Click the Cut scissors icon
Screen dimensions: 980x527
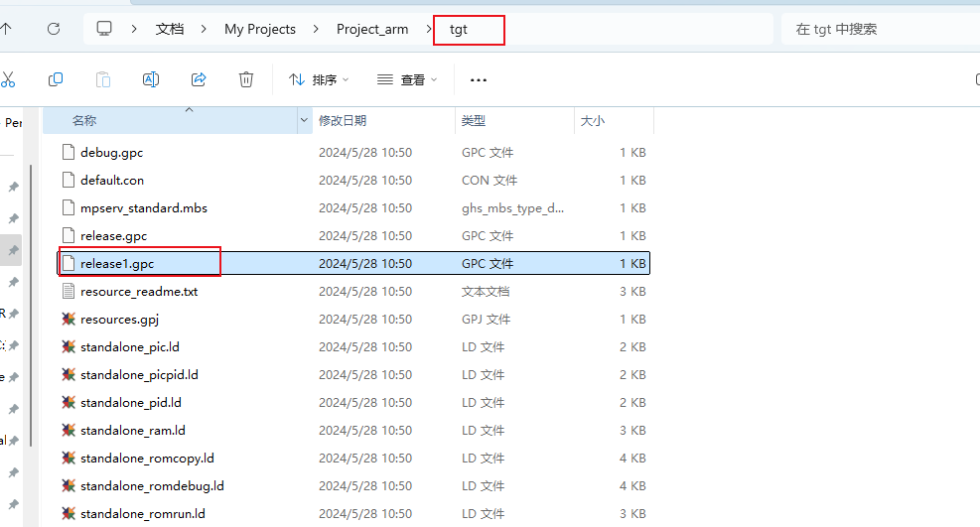click(x=8, y=79)
